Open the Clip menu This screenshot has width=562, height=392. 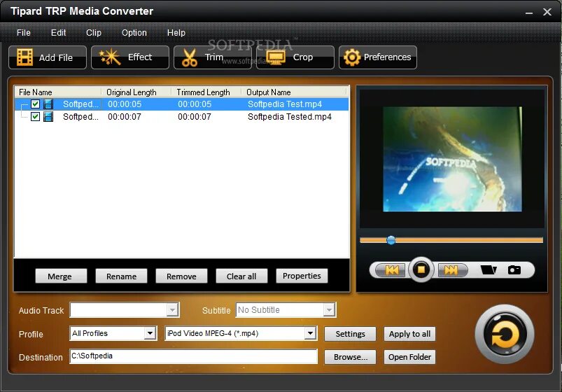(94, 33)
